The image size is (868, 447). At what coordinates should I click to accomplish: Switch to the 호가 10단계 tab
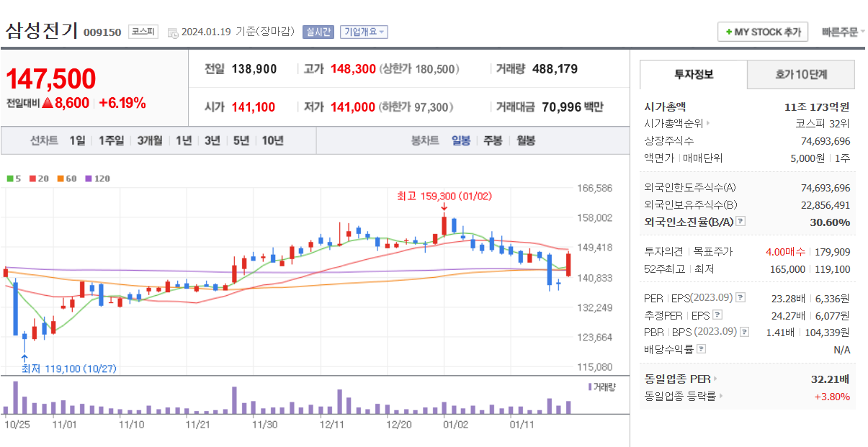(801, 74)
